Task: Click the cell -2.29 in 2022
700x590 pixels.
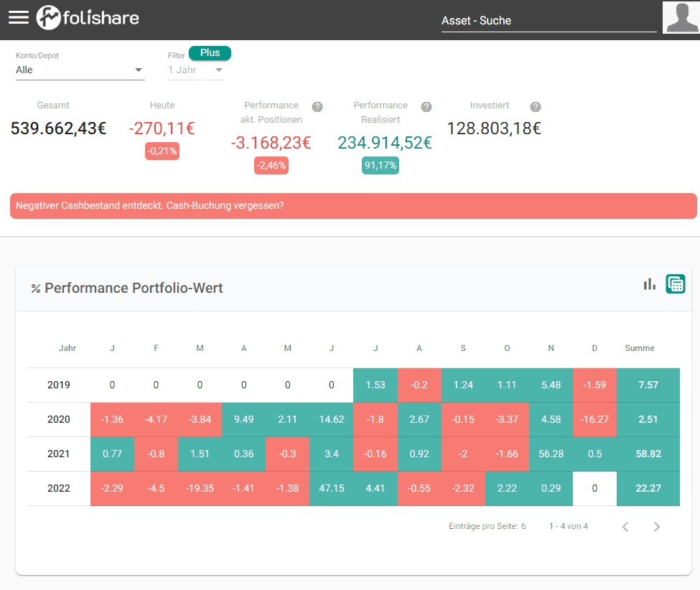Action: point(112,488)
